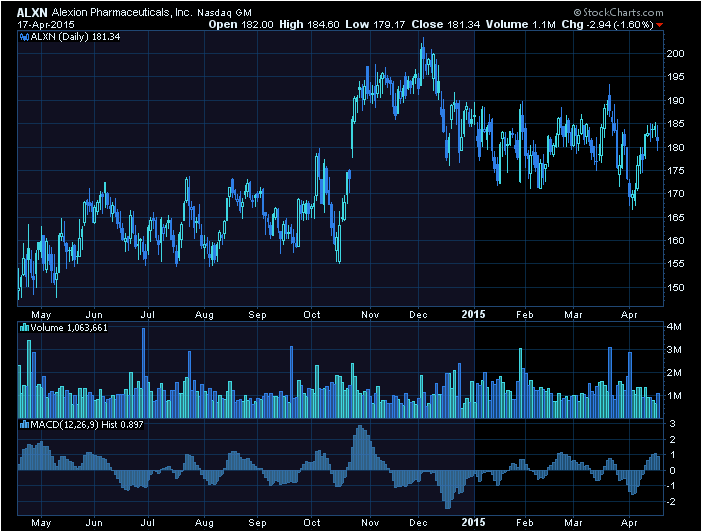Viewport: 702px width, 532px height.
Task: Click the 195 price axis label
Action: pos(675,77)
